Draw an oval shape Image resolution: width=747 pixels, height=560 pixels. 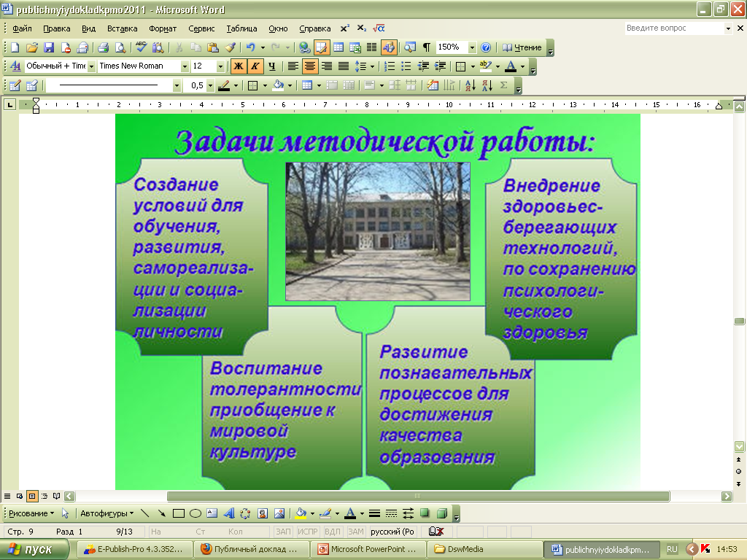click(196, 513)
